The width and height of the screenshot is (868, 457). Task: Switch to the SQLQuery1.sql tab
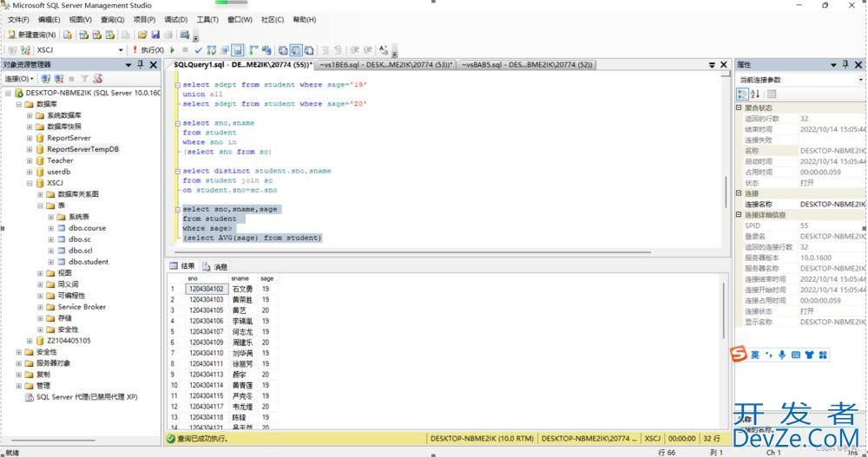point(242,65)
